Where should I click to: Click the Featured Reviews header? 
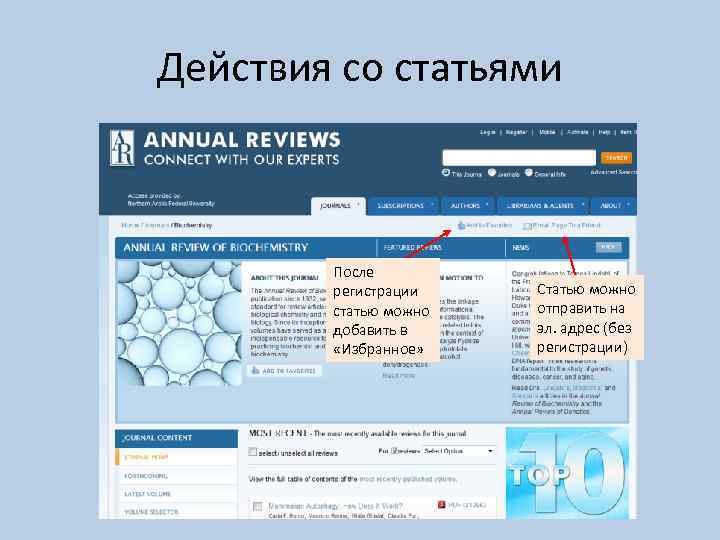[412, 248]
